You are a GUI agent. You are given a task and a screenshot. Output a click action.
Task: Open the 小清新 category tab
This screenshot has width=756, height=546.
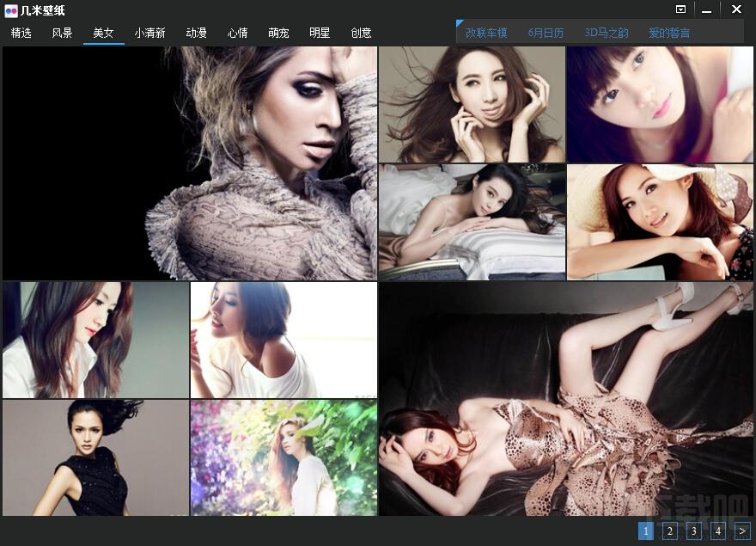[150, 33]
